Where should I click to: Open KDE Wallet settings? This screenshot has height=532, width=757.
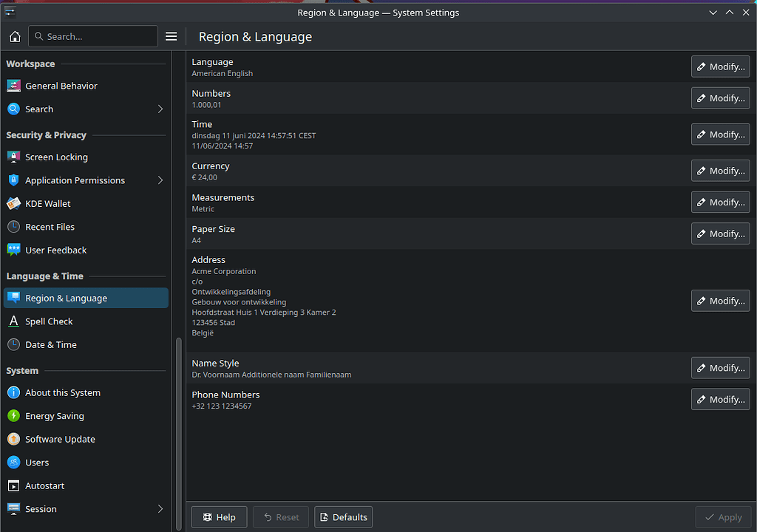point(13,203)
